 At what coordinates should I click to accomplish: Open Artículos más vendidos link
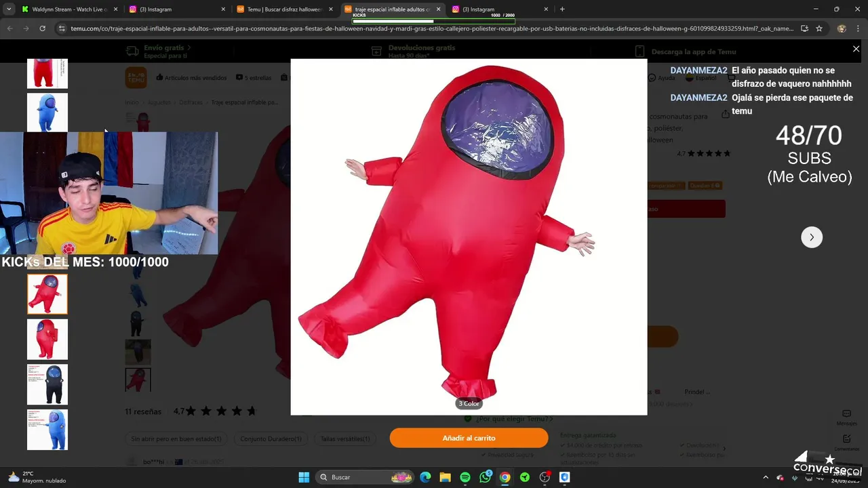pyautogui.click(x=191, y=78)
